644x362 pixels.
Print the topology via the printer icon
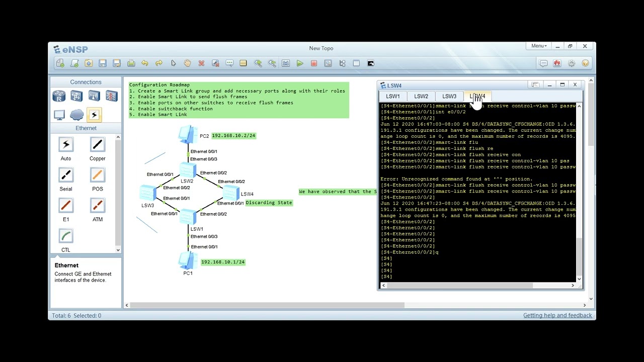point(131,63)
